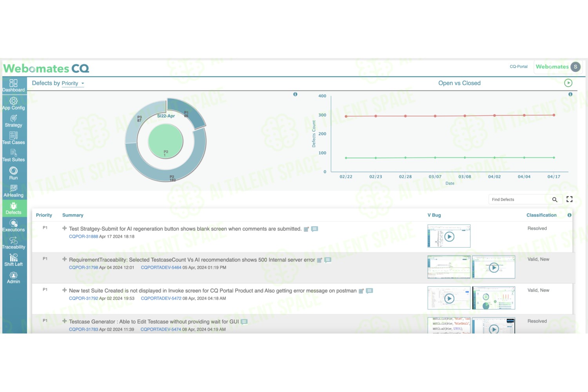Open Shift Left in the sidebar
This screenshot has height=392, width=588.
14,260
